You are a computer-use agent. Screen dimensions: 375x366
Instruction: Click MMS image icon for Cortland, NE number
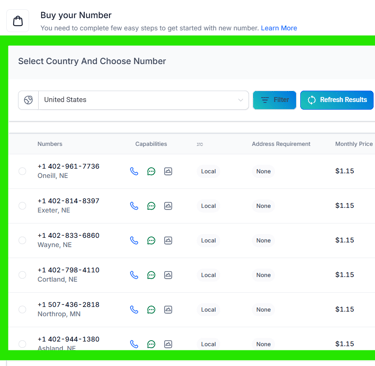pyautogui.click(x=168, y=275)
